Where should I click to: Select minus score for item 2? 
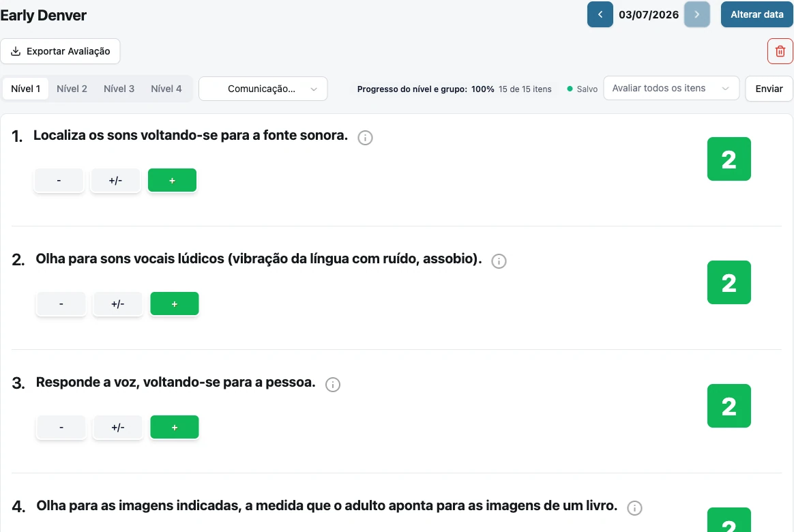coord(61,304)
